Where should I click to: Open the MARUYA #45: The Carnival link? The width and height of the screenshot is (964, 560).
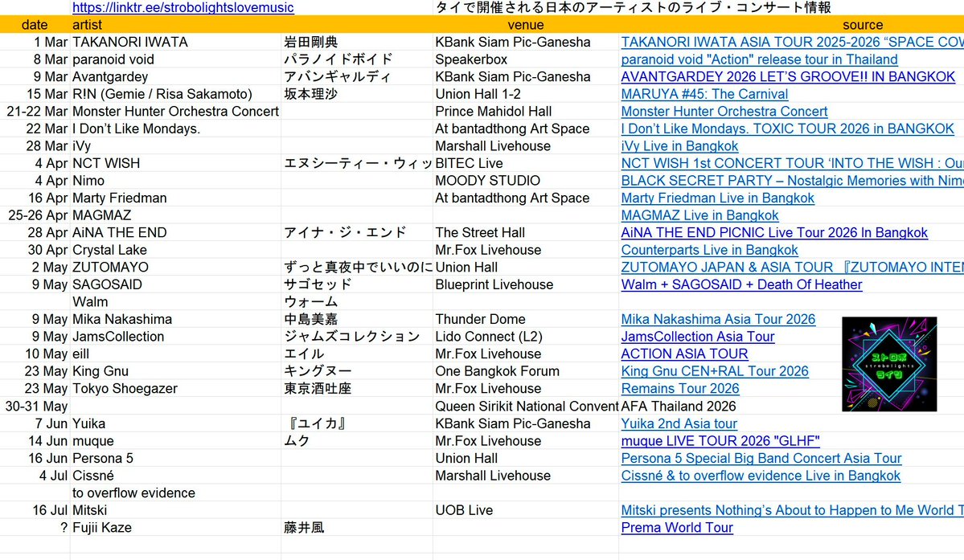(x=704, y=94)
